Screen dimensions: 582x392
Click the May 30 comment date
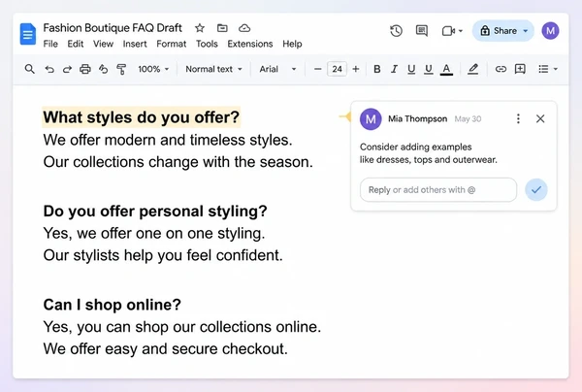tap(468, 118)
